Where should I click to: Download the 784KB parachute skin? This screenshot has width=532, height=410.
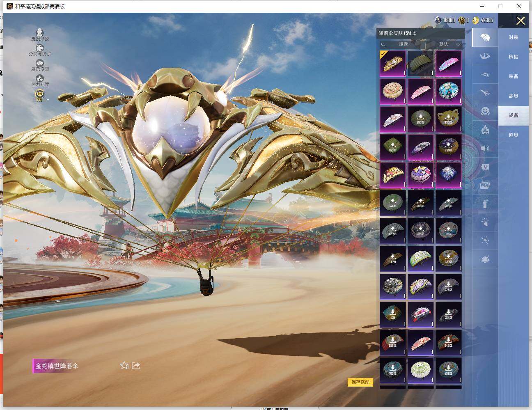[449, 314]
